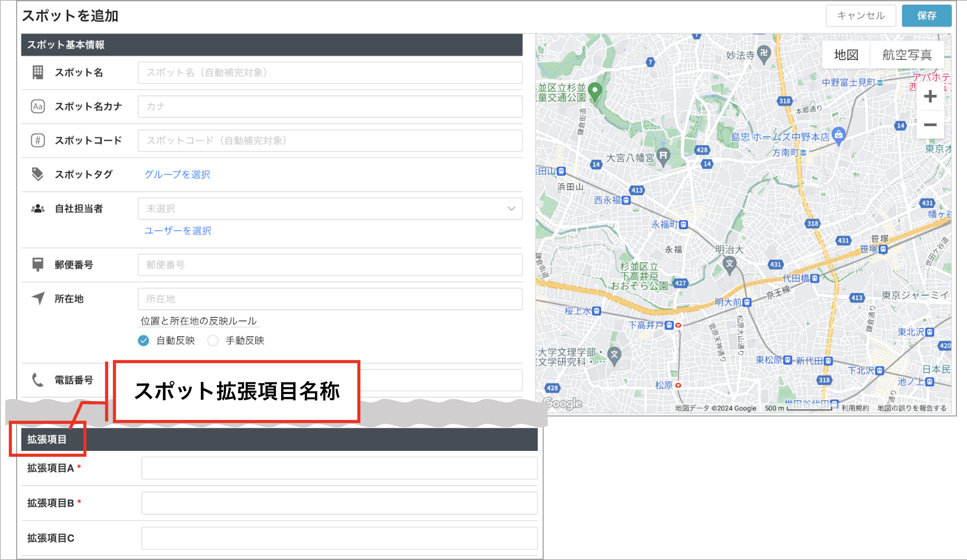Click the ユーザーを選択 link
Screen dimensions: 967x560
point(178,231)
